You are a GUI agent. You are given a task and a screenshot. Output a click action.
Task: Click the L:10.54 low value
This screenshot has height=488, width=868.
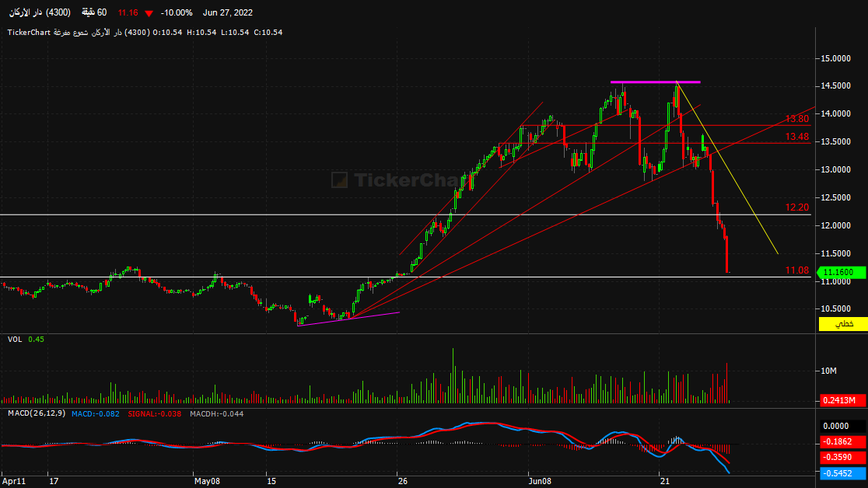235,33
